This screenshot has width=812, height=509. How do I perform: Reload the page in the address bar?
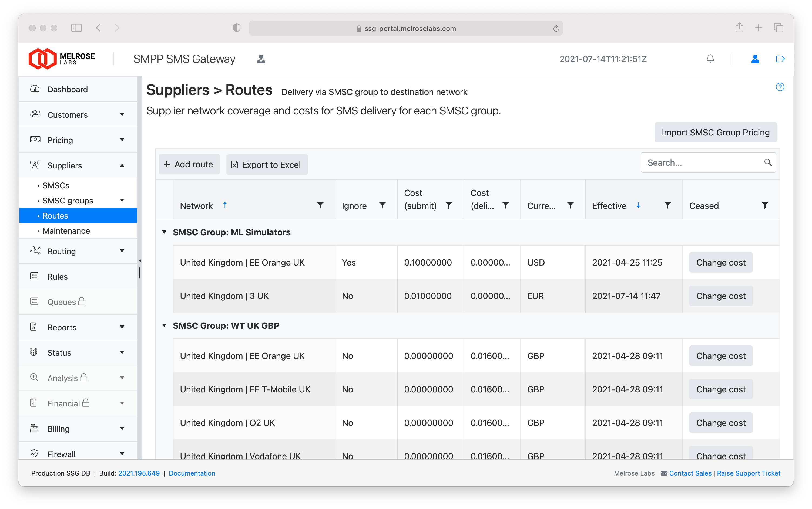556,29
